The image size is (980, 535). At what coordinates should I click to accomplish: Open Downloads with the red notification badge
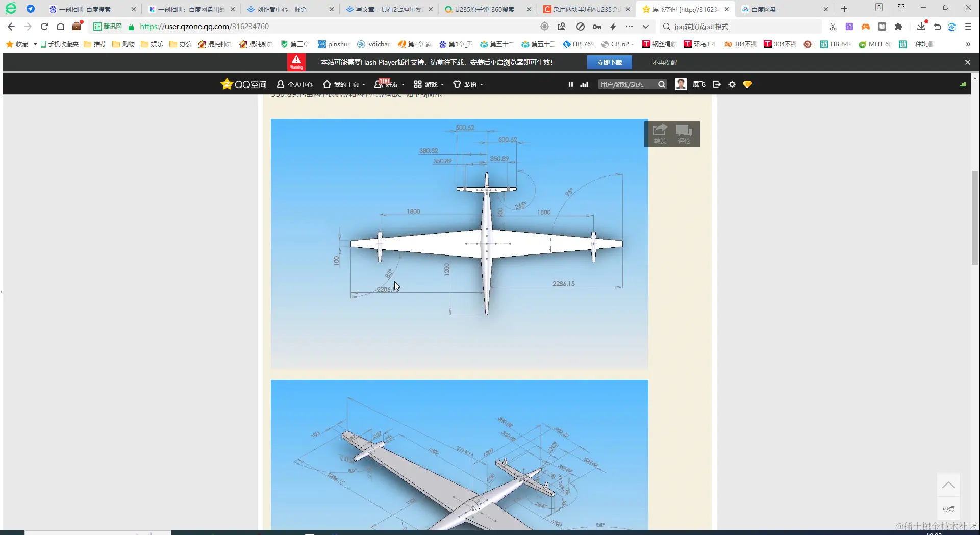921,27
